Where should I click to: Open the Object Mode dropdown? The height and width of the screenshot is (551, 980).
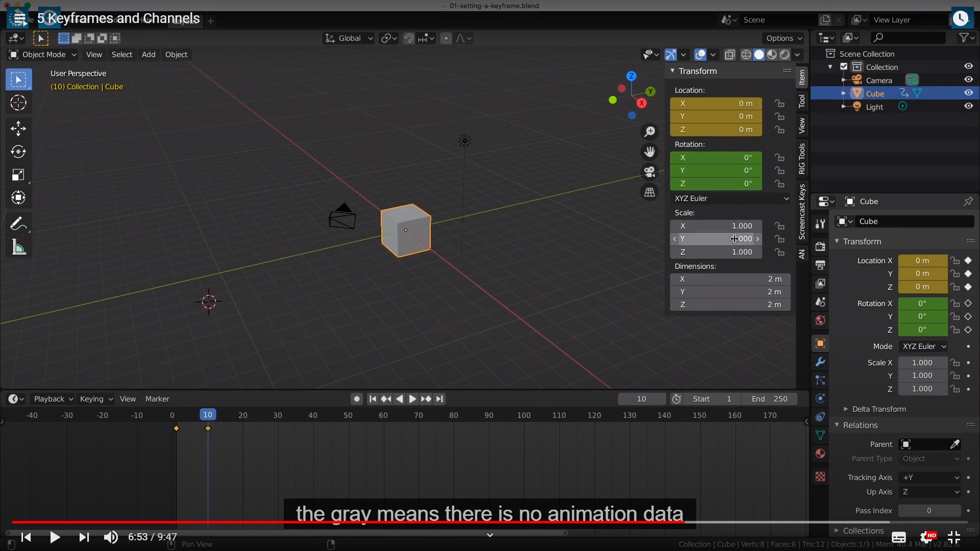click(x=43, y=55)
